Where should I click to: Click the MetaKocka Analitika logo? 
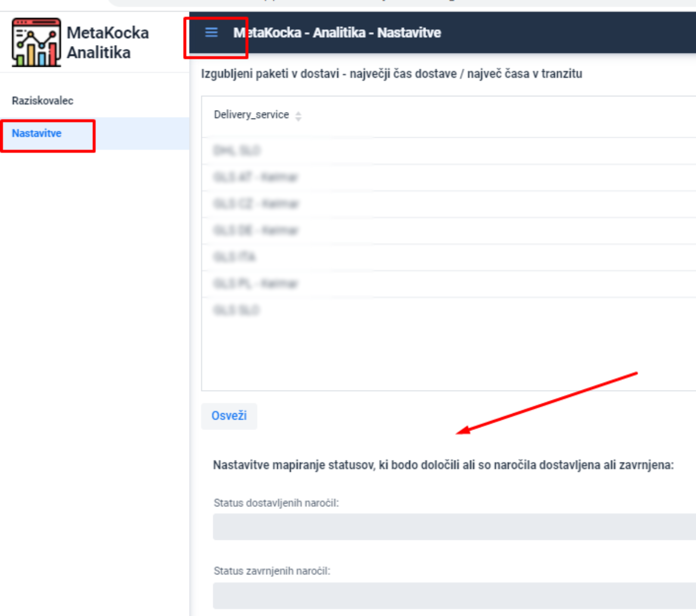click(36, 42)
